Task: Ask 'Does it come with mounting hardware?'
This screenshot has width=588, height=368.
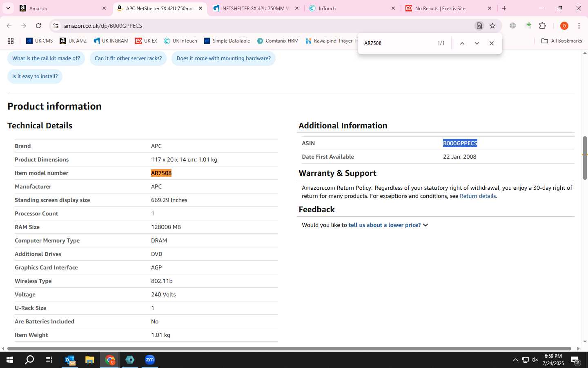Action: (x=223, y=58)
